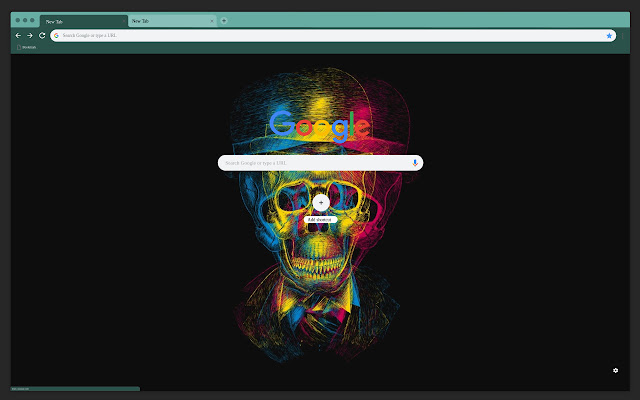Click the middle minimize window dot
Screen dimensions: 640x400
(x=25, y=20)
